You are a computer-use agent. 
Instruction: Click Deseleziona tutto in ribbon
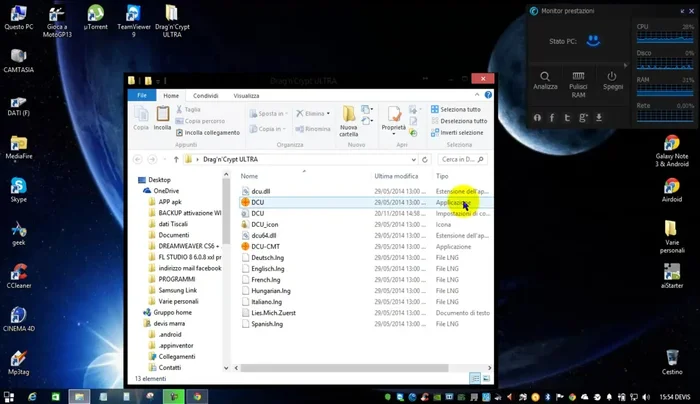click(459, 121)
